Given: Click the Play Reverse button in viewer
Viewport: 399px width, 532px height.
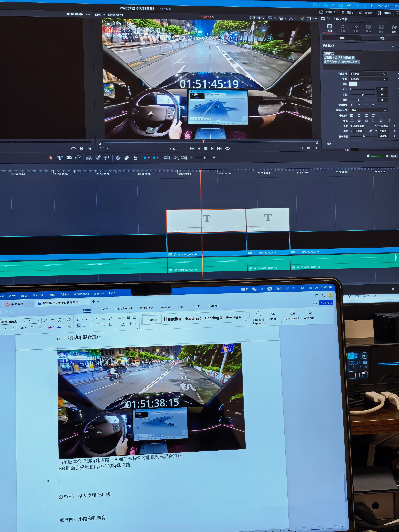Looking at the screenshot, I should (x=199, y=148).
